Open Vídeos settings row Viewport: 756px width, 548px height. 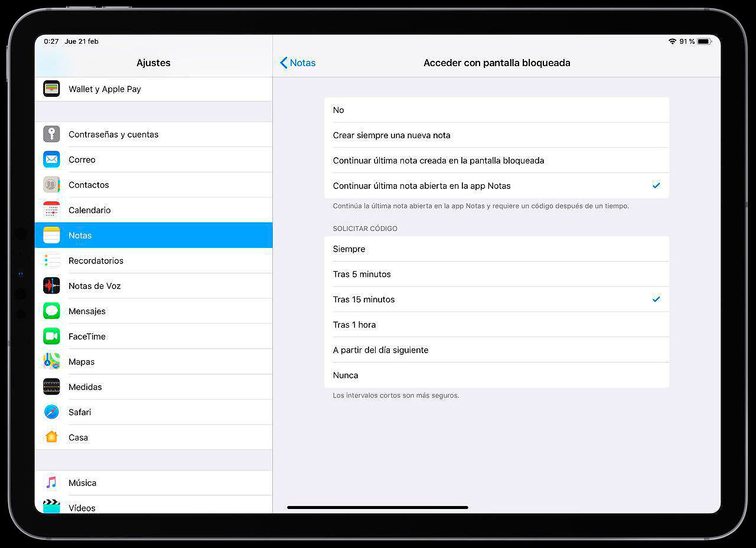[154, 505]
